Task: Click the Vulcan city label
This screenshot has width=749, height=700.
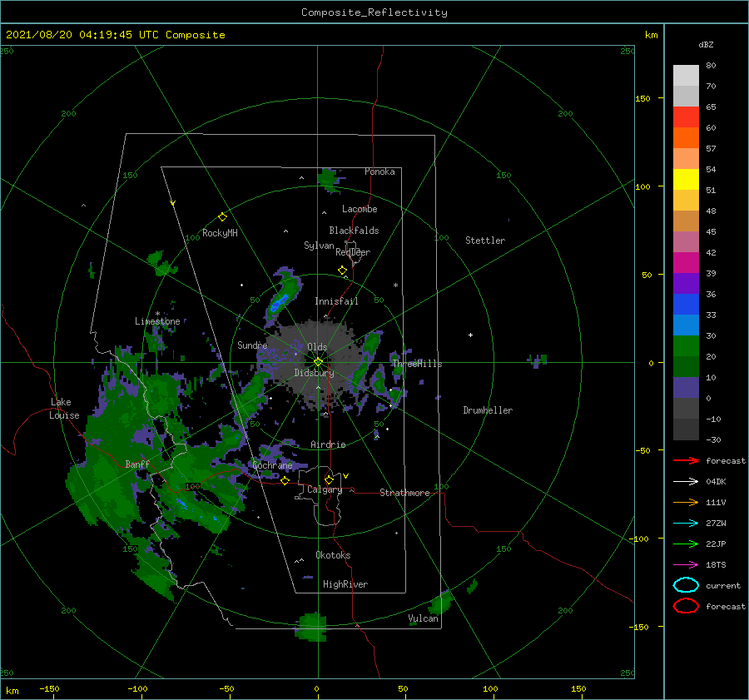Action: [424, 618]
